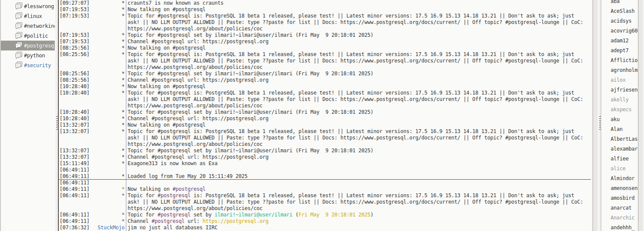Pick the user adam12 in the nick list
The image size is (644, 231).
click(x=620, y=41)
